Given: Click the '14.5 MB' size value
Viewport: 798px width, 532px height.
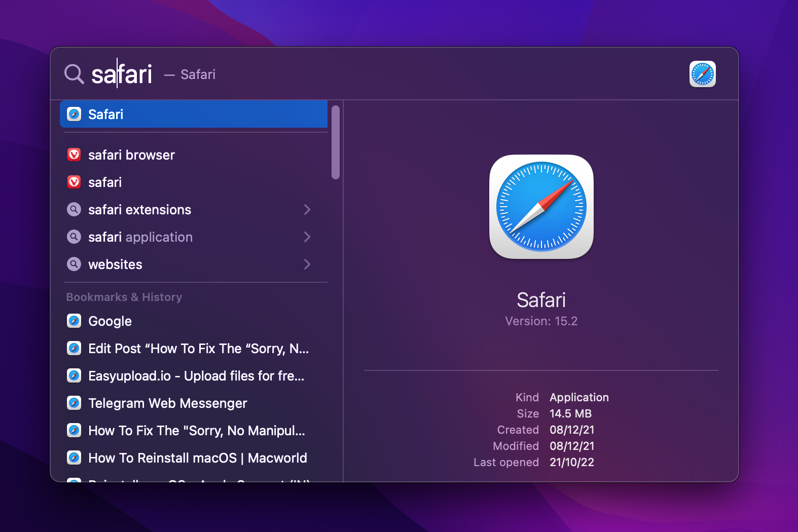Looking at the screenshot, I should tap(570, 413).
